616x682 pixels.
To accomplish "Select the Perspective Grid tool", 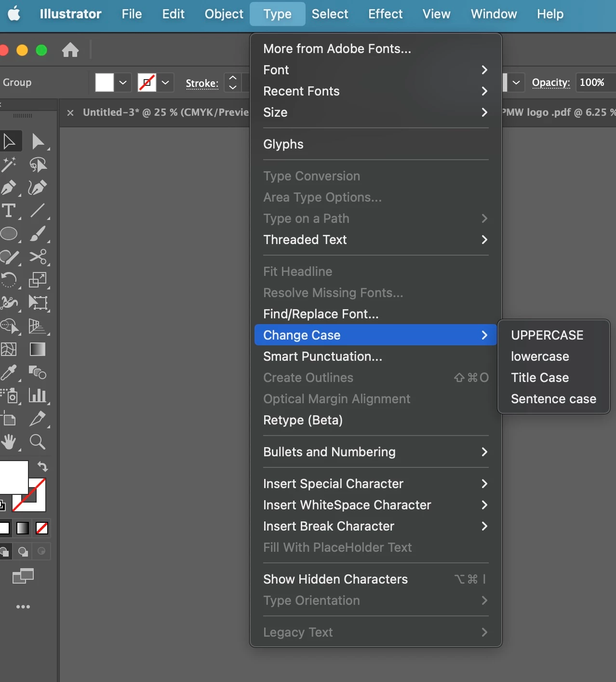I will pos(38,327).
